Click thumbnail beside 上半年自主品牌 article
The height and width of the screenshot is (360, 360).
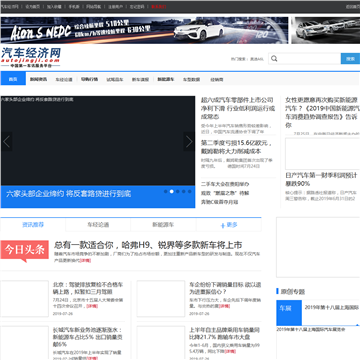click(x=161, y=343)
